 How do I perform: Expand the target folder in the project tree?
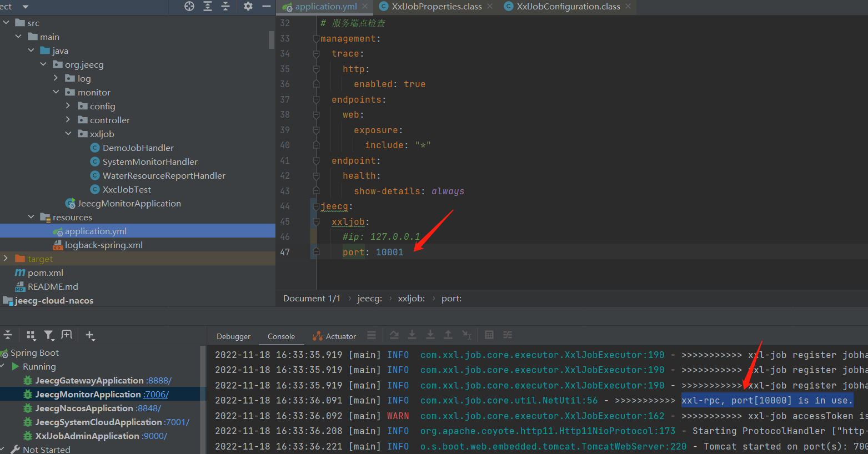5,258
